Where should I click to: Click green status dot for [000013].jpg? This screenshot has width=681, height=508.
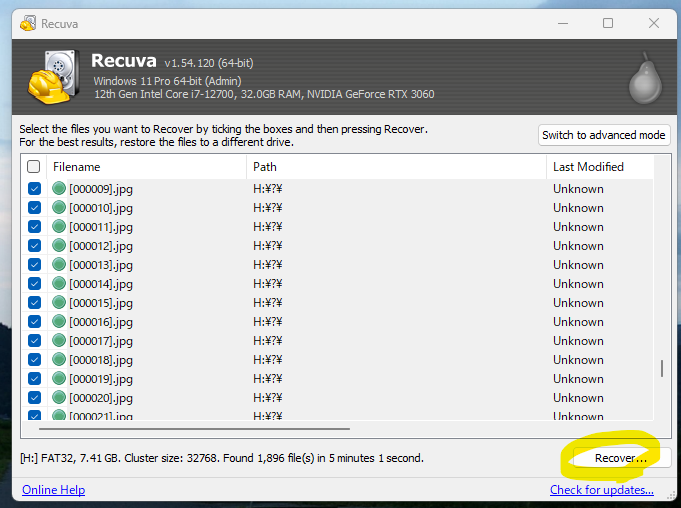(59, 264)
